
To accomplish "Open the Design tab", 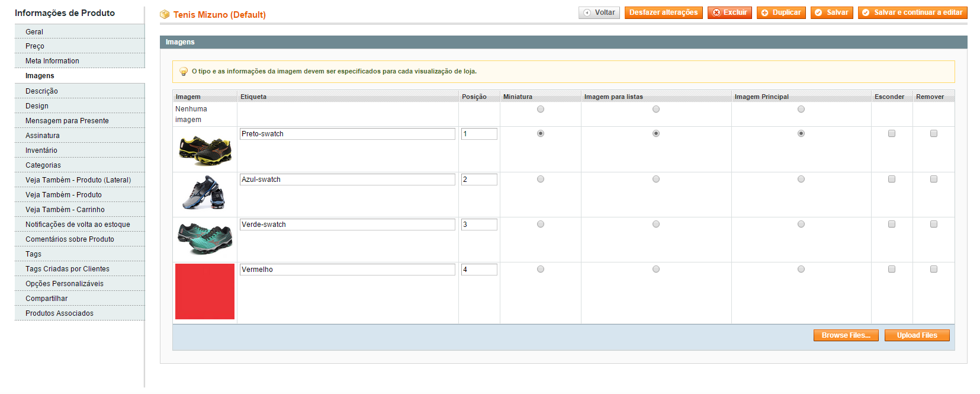I will (79, 106).
